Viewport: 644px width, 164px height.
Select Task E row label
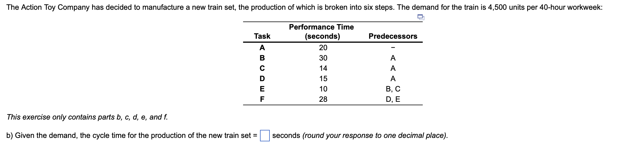click(x=262, y=89)
